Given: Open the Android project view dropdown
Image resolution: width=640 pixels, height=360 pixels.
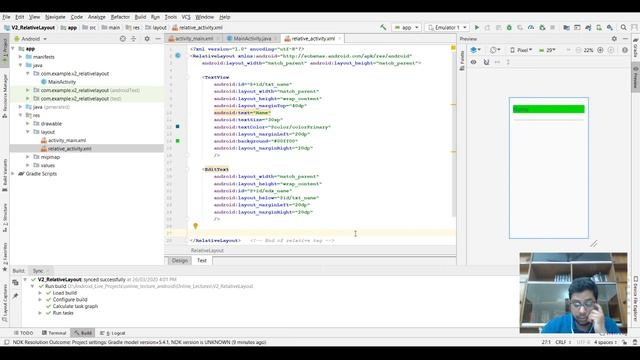Looking at the screenshot, I should coord(31,39).
